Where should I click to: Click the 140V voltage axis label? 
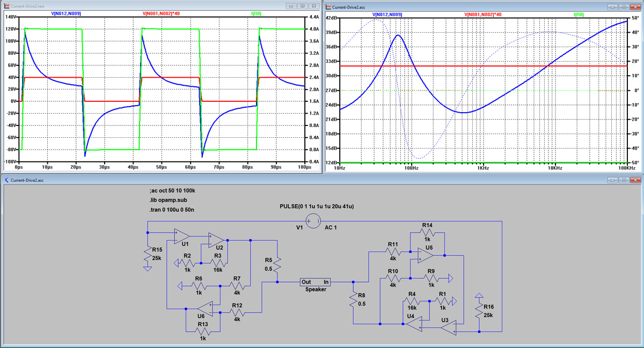pos(10,18)
